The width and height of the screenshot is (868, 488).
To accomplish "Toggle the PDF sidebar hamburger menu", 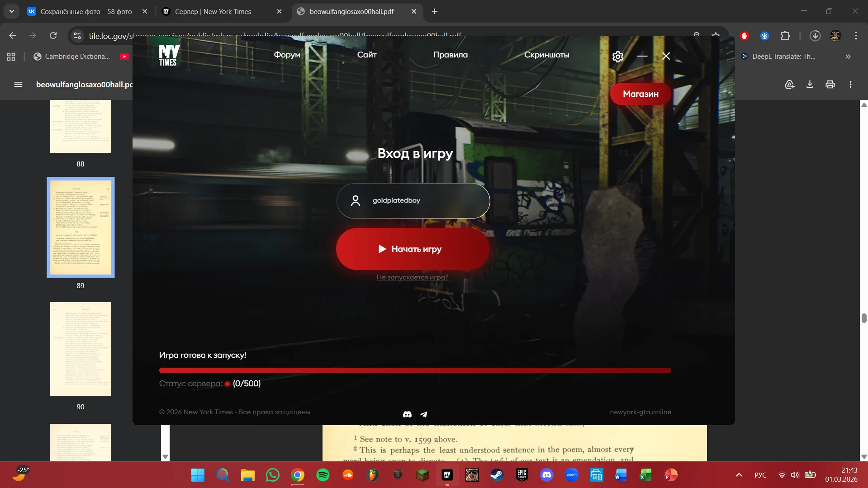I will point(18,85).
